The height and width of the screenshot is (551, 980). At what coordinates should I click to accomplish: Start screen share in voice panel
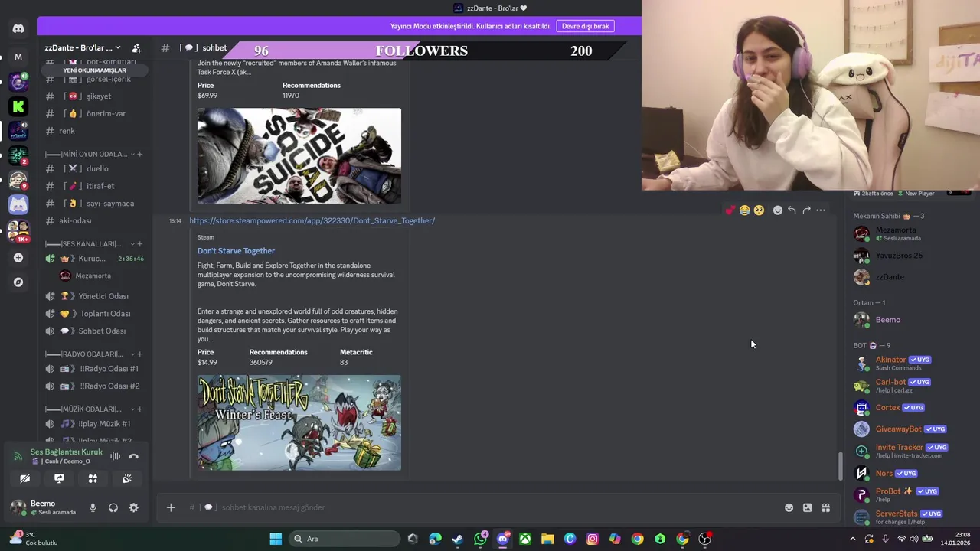59,478
